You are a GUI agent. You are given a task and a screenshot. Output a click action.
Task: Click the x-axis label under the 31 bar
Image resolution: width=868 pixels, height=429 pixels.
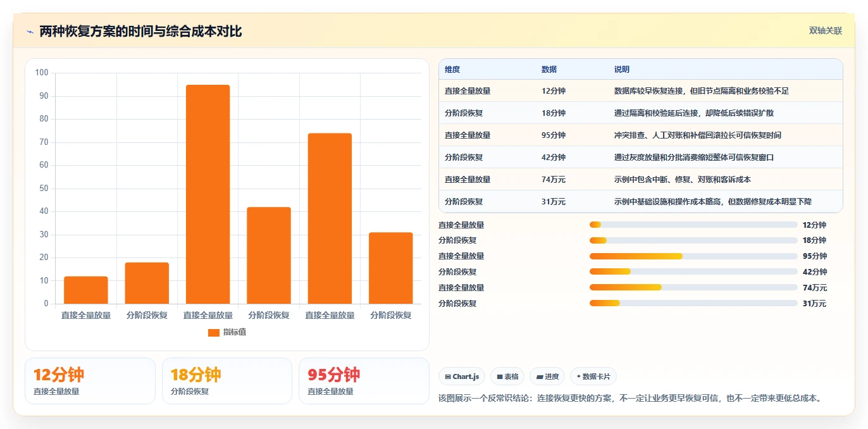390,315
